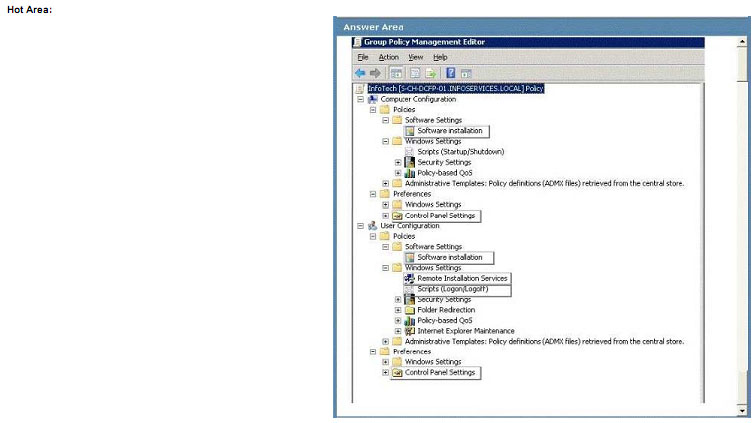Open the Help menu
The width and height of the screenshot is (754, 423).
[440, 57]
